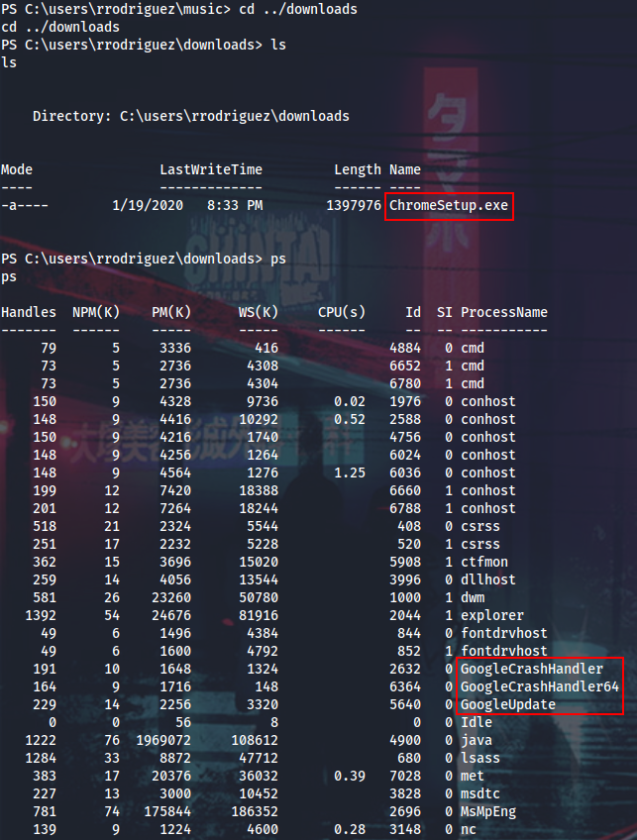Click the Idle process name

477,722
